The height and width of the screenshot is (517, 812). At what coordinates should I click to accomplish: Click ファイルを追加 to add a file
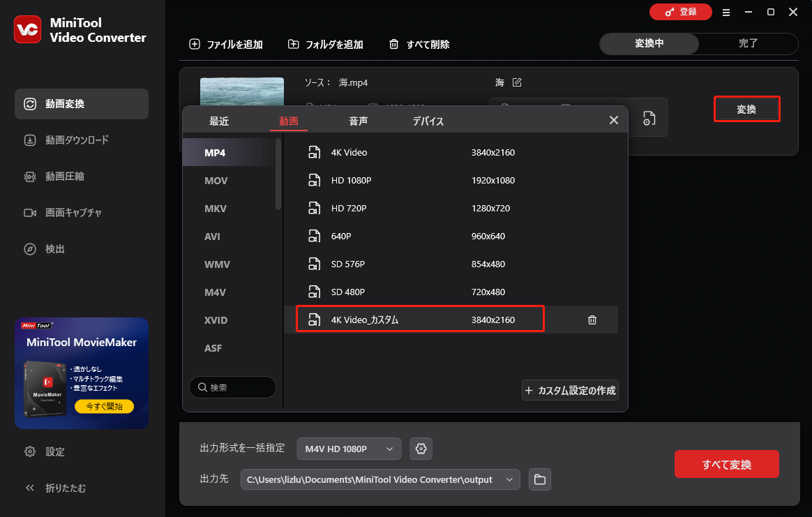(x=226, y=45)
